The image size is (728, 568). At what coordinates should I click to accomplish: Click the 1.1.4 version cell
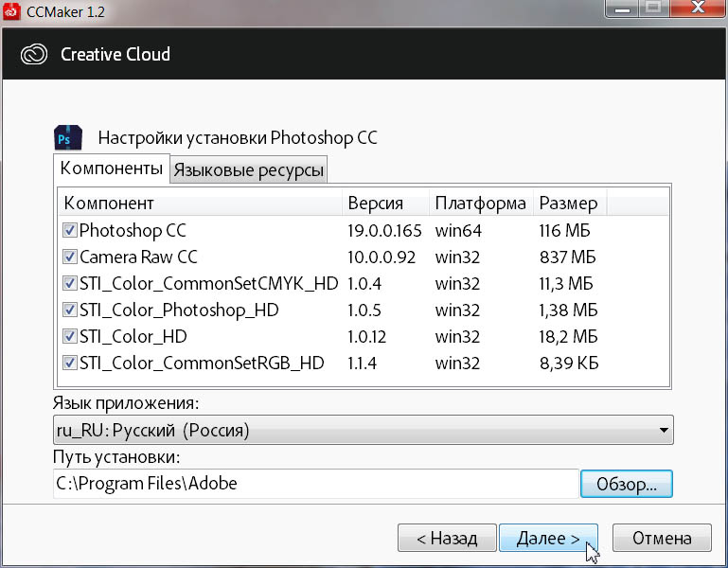point(362,363)
